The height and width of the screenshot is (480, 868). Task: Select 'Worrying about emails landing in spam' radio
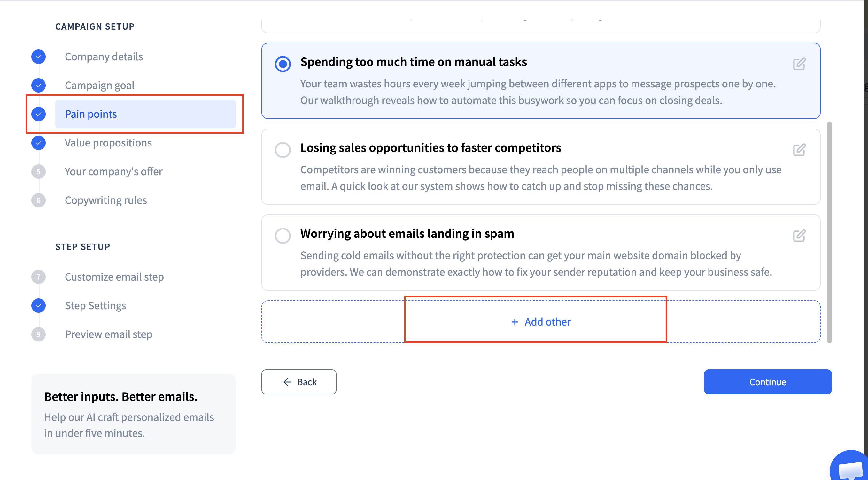(283, 236)
